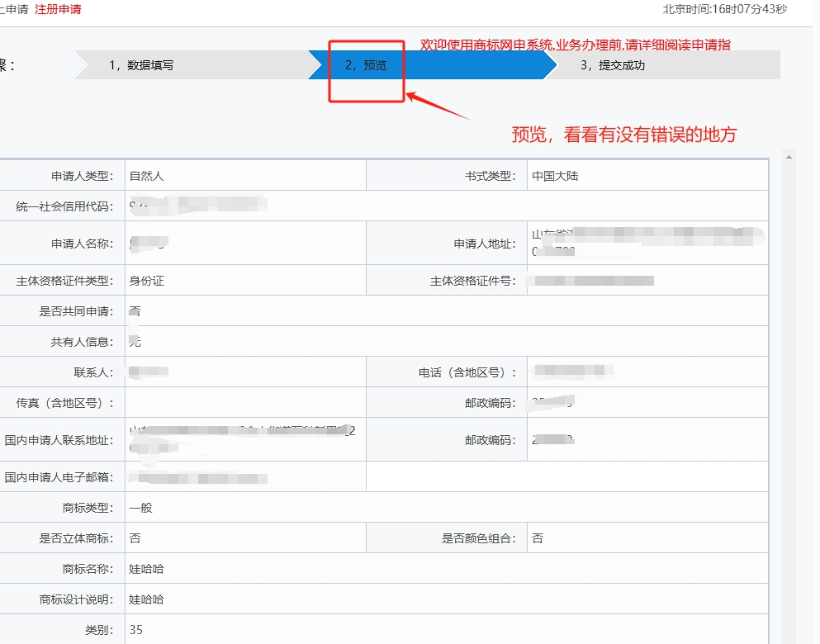This screenshot has height=644, width=820.
Task: Select the 自然人 applicant type value
Action: (147, 176)
